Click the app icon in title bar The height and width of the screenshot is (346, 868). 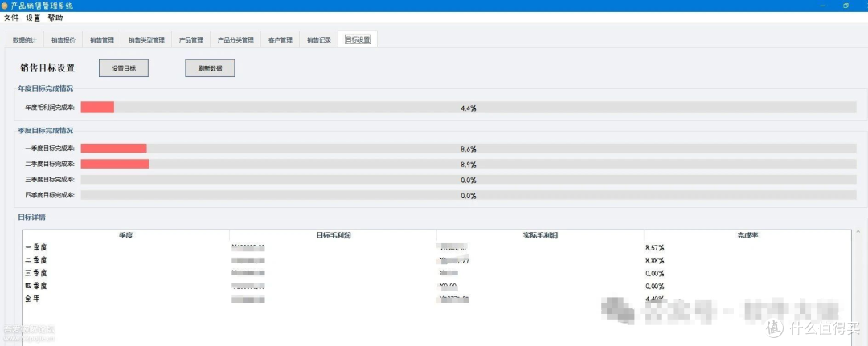click(5, 6)
